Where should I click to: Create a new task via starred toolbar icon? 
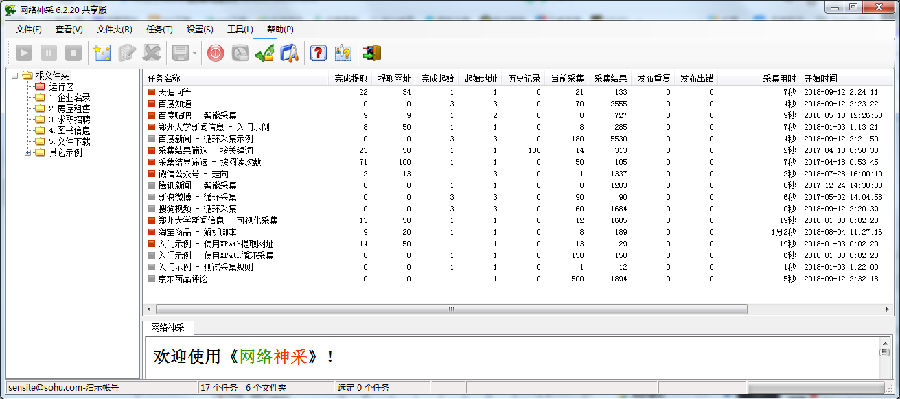[102, 53]
